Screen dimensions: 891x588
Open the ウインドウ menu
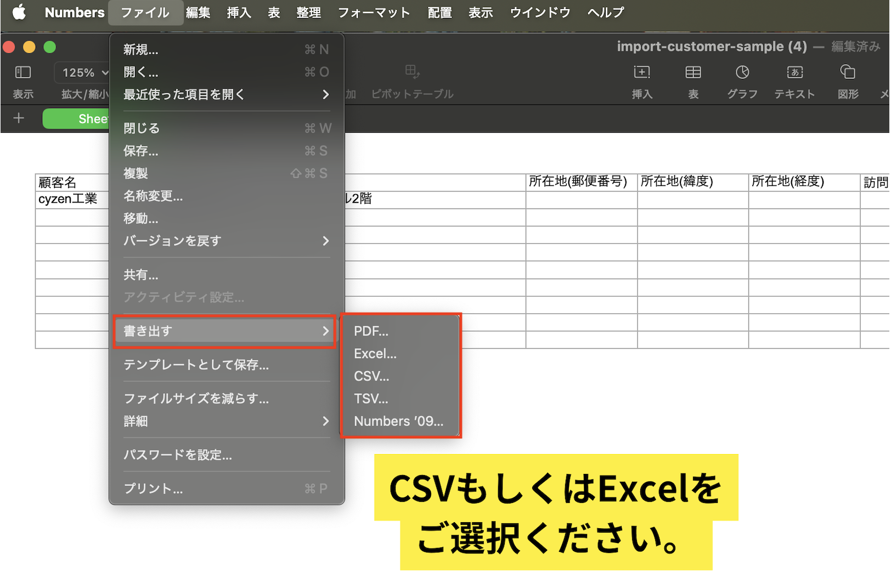pos(540,12)
